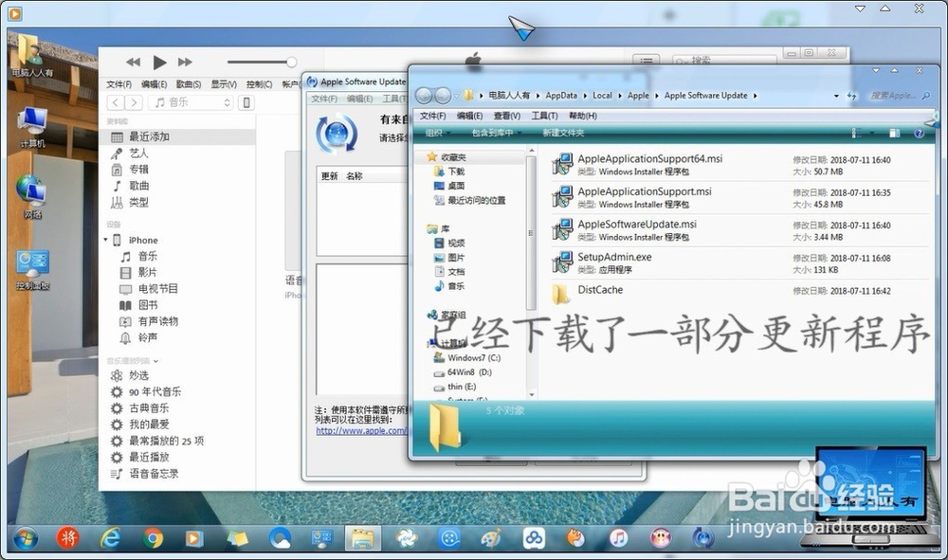Image resolution: width=948 pixels, height=560 pixels.
Task: Click the iPhone device icon button in iTunes
Action: [x=246, y=102]
